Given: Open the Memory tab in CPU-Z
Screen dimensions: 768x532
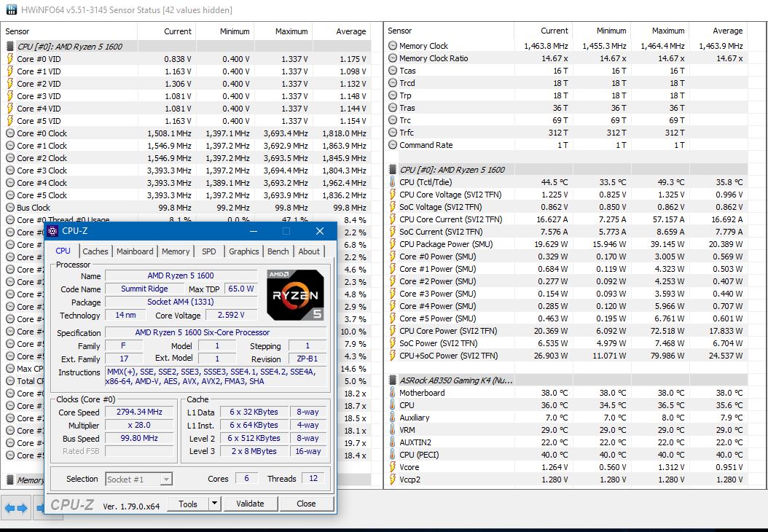Looking at the screenshot, I should tap(176, 251).
